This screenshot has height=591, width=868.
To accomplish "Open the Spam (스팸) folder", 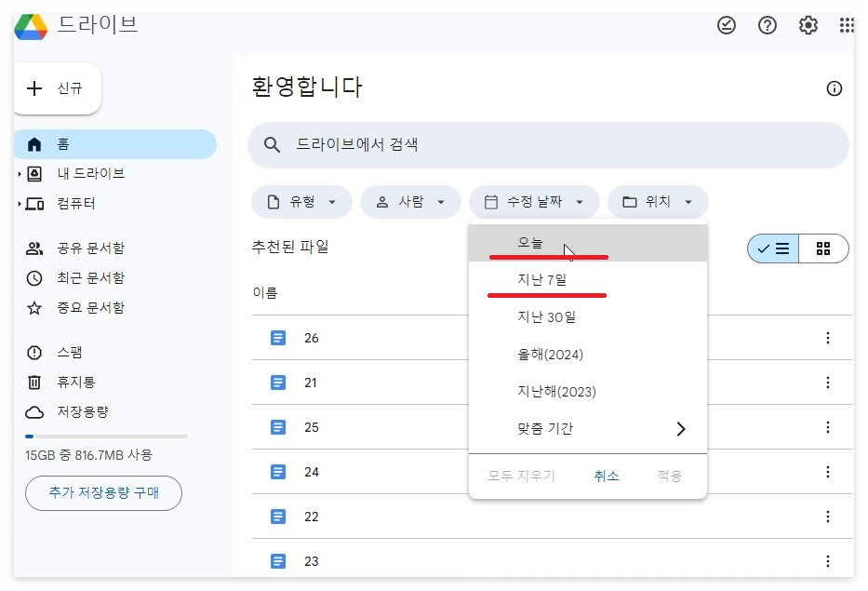I will click(x=60, y=352).
